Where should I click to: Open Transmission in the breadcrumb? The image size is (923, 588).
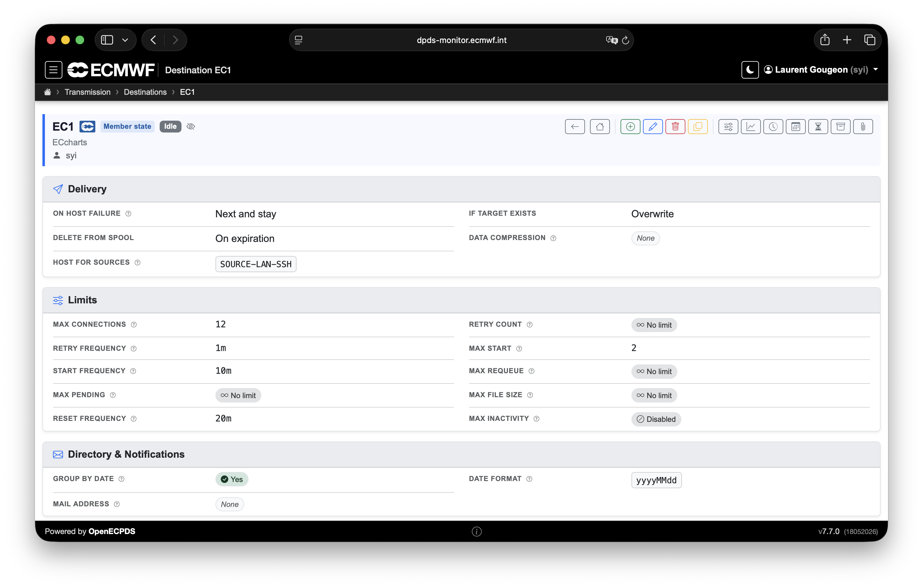pos(87,92)
